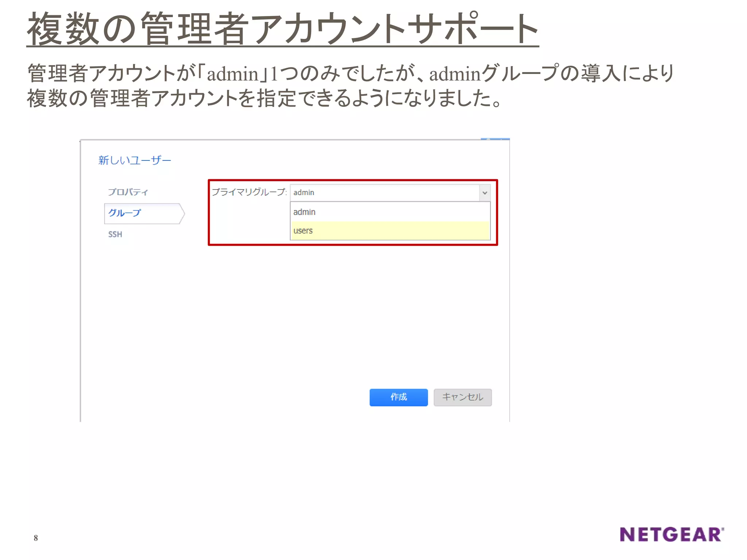Choose admin from the dropdown list
Viewport: 747px width, 560px height.
click(x=390, y=212)
